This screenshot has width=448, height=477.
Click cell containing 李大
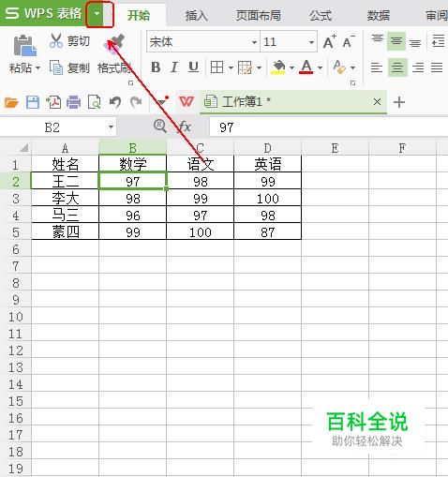tap(66, 198)
